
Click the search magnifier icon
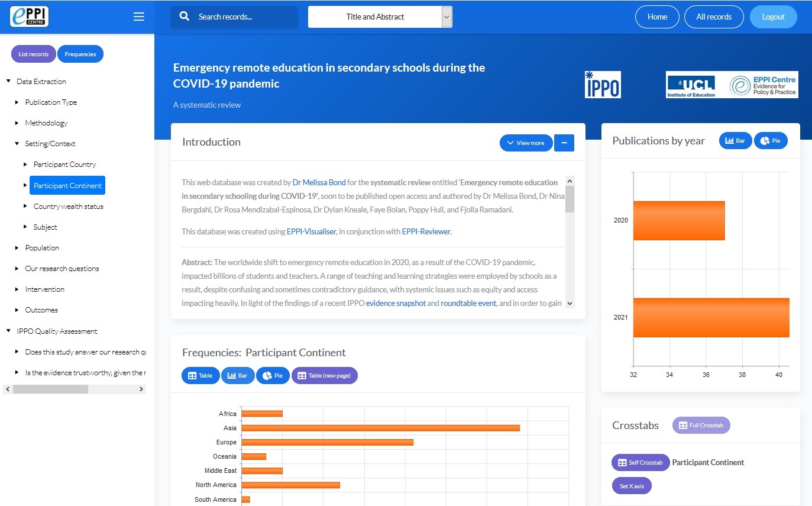point(185,17)
